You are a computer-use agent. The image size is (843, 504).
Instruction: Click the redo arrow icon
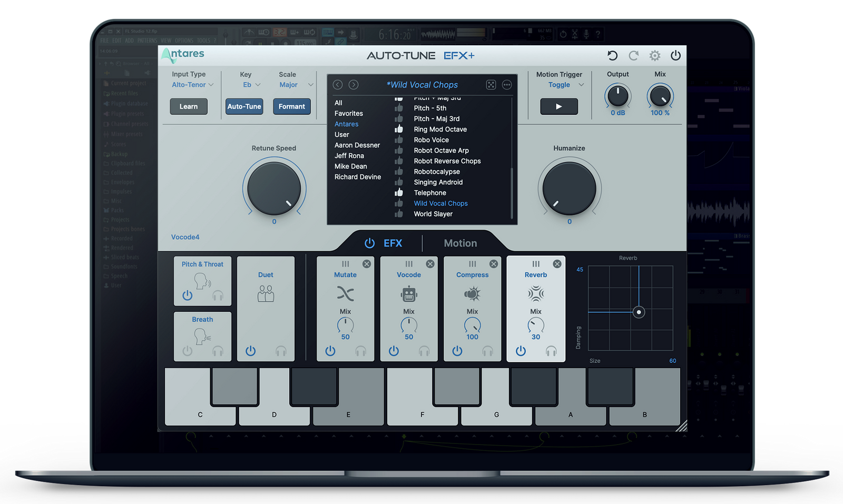pos(633,55)
